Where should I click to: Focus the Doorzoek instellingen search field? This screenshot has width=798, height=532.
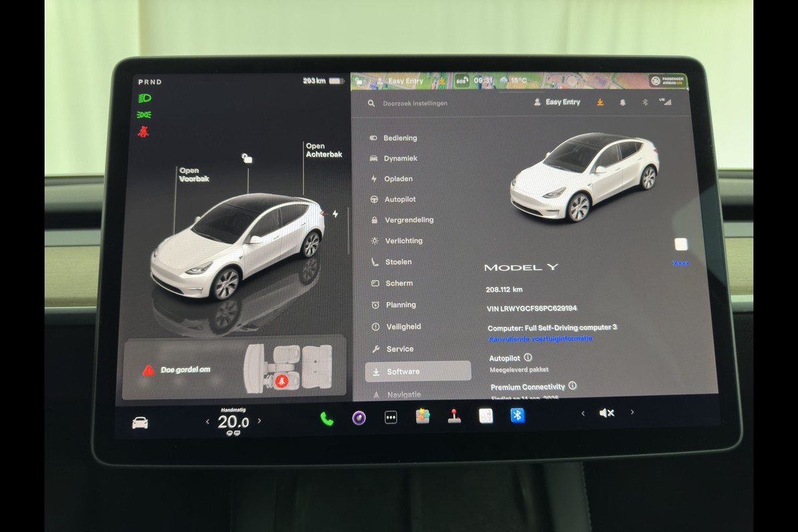click(415, 103)
